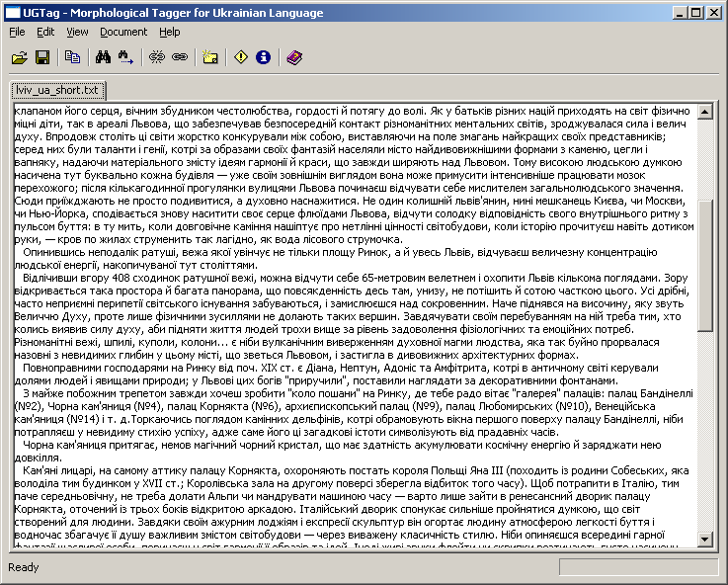Click the yellow diamond warning icon
The image size is (728, 585).
pyautogui.click(x=241, y=57)
